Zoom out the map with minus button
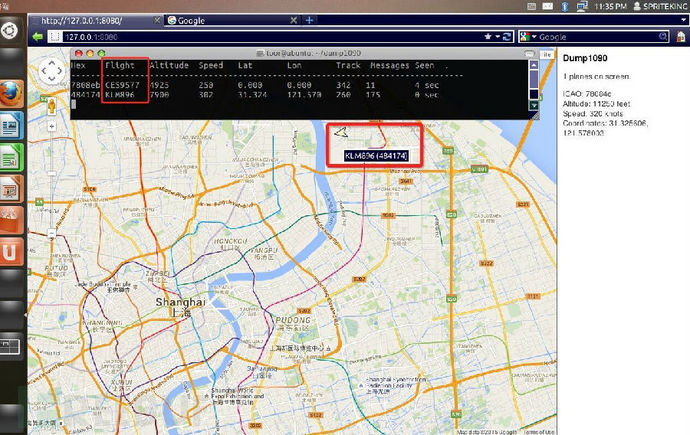 tap(51, 233)
